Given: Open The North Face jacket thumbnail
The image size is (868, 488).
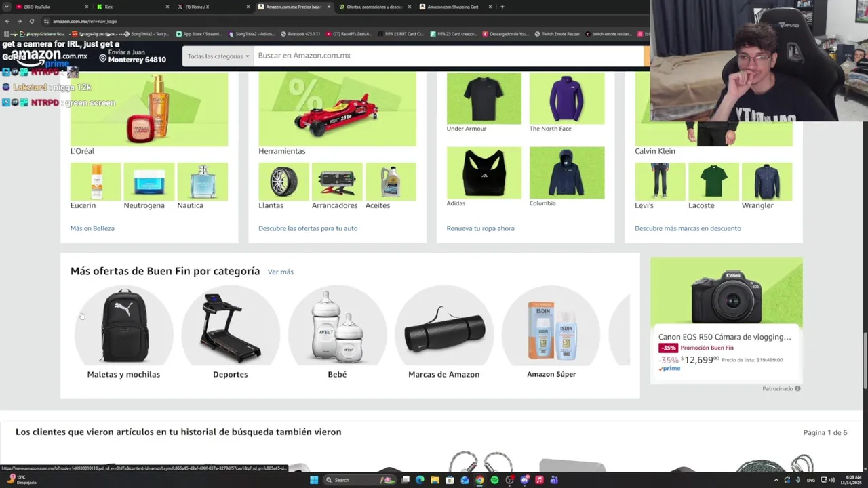Looking at the screenshot, I should pos(567,98).
